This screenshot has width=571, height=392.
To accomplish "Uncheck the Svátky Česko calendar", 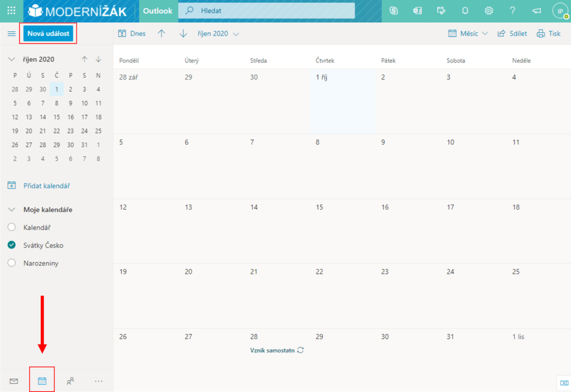I will click(11, 245).
